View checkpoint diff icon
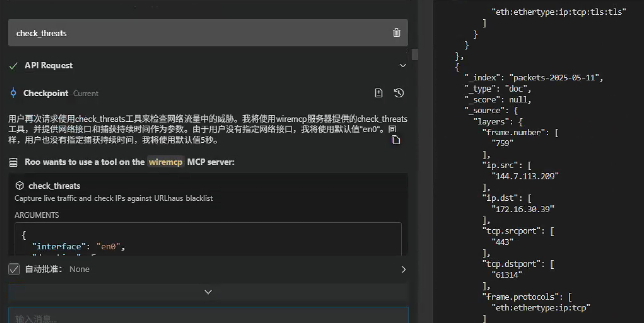Viewport: 644px width, 323px height. 379,93
